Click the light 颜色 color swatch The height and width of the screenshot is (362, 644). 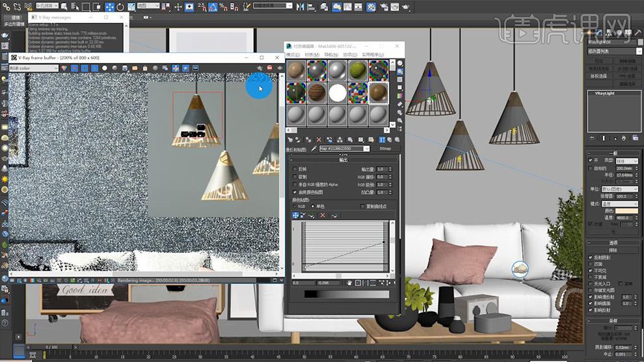[626, 211]
